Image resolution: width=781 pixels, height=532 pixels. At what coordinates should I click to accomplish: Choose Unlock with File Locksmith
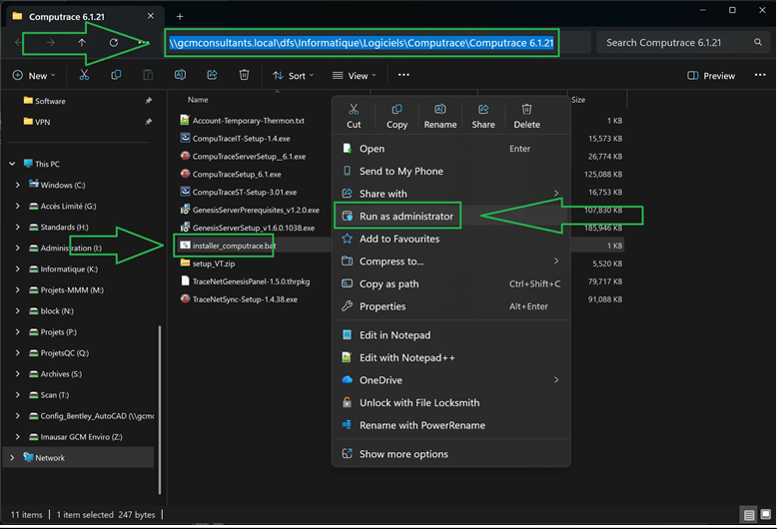point(450,402)
